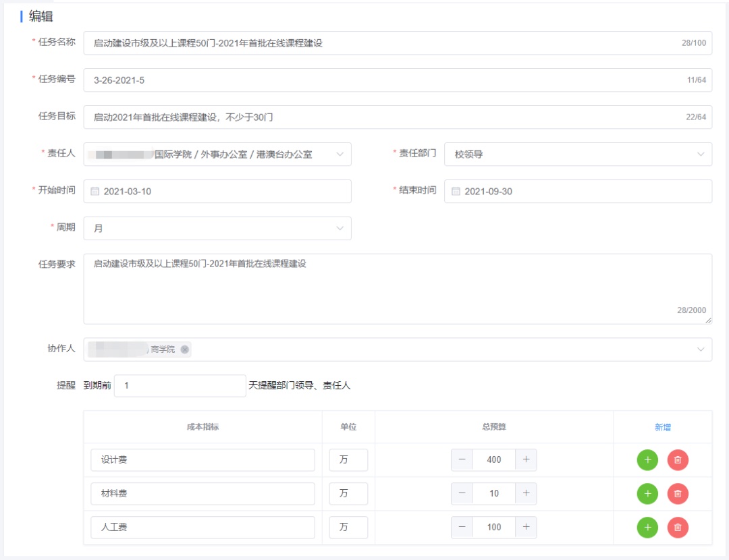The height and width of the screenshot is (560, 729).
Task: Increase the 人工费 total budget
Action: (526, 528)
